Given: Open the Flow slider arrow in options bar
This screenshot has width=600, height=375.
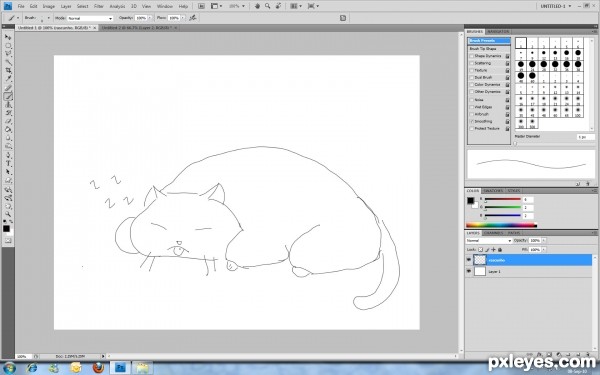Looking at the screenshot, I should coord(183,18).
